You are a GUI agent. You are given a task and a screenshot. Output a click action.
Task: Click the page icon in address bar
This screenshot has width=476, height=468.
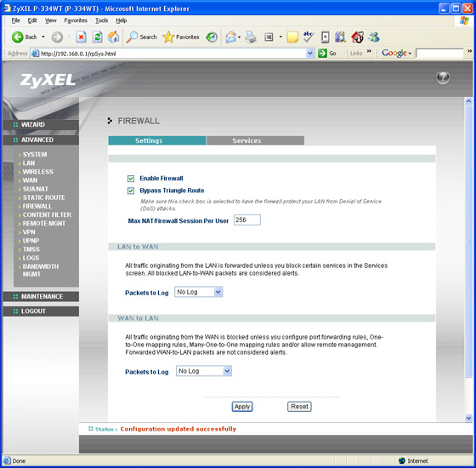(36, 54)
